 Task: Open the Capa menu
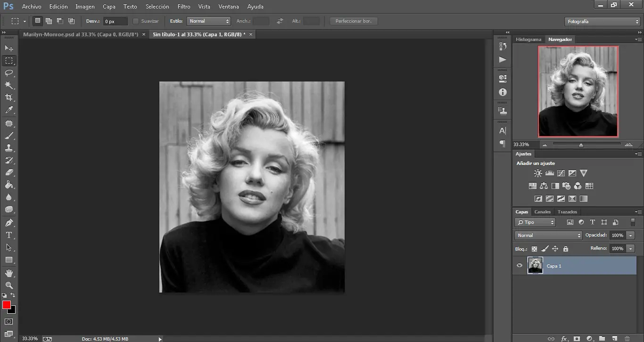(x=109, y=7)
